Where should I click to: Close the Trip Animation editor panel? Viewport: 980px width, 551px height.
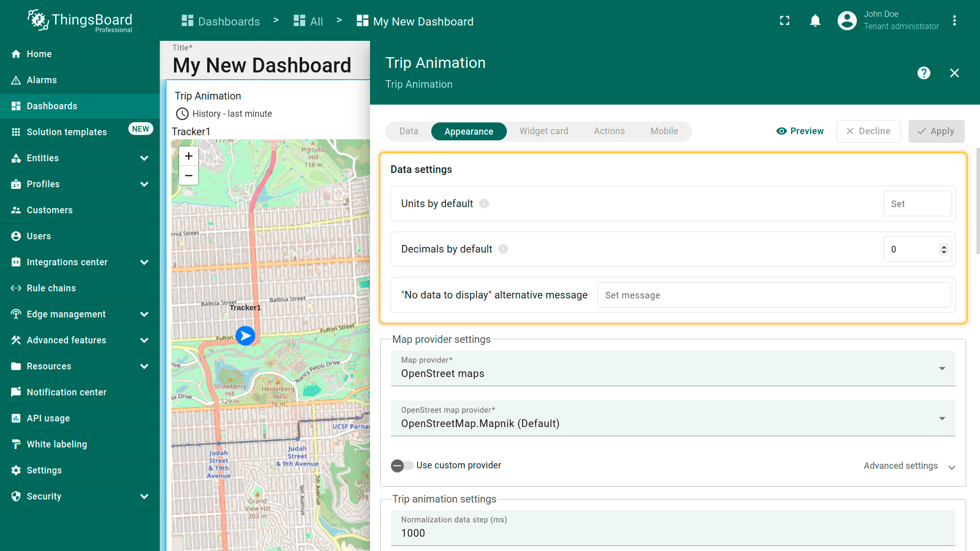point(954,73)
